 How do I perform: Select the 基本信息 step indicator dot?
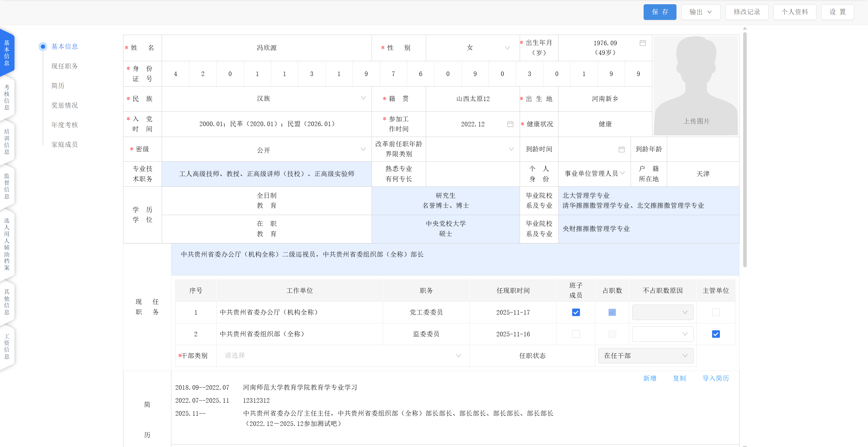(x=43, y=46)
